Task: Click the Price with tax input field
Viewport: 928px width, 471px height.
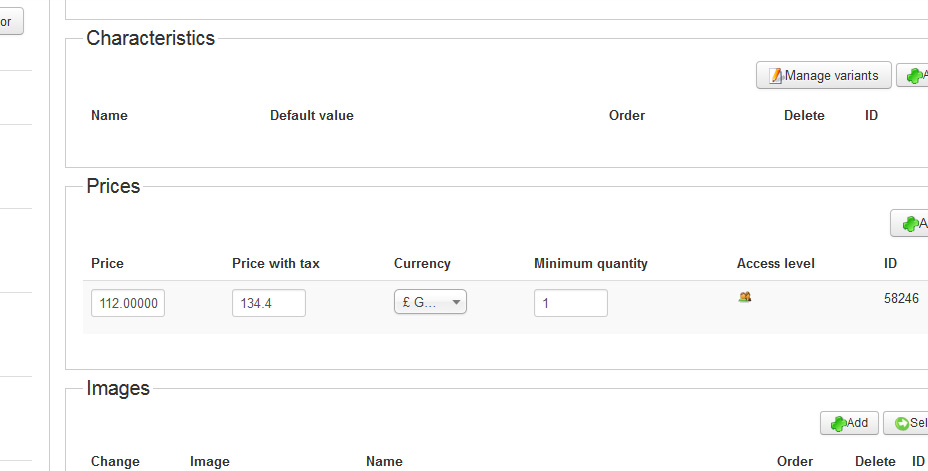Action: coord(269,303)
